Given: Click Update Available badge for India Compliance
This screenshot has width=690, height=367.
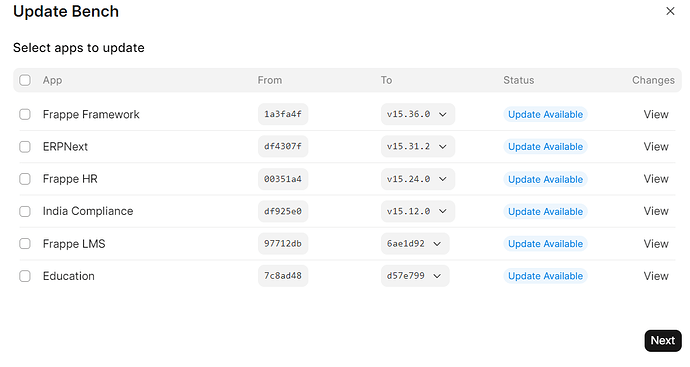Looking at the screenshot, I should 545,212.
